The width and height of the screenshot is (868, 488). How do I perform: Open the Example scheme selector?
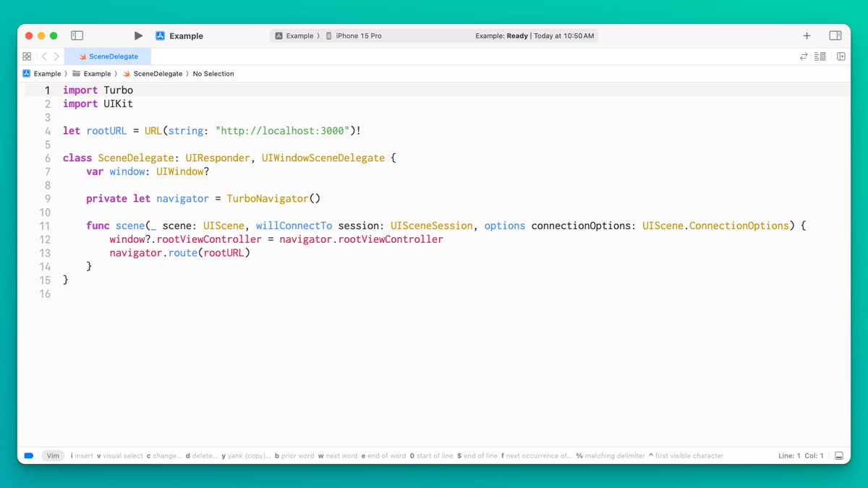[x=294, y=35]
